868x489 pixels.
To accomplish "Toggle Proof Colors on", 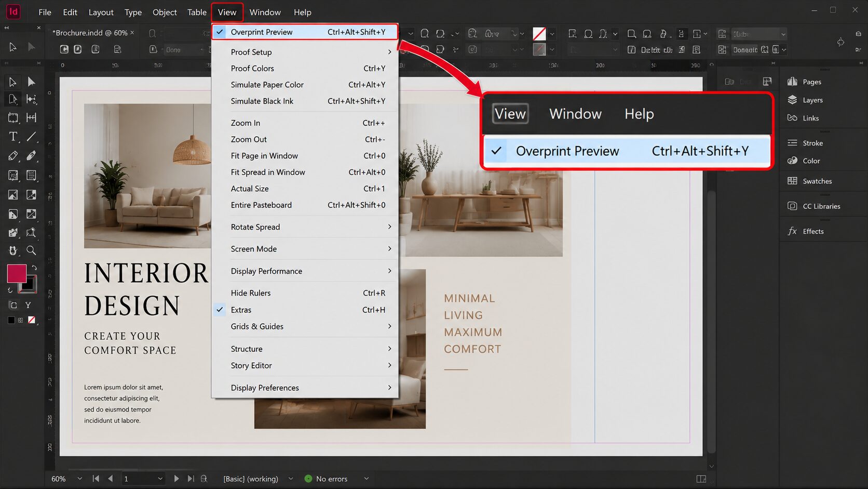I will [x=305, y=68].
